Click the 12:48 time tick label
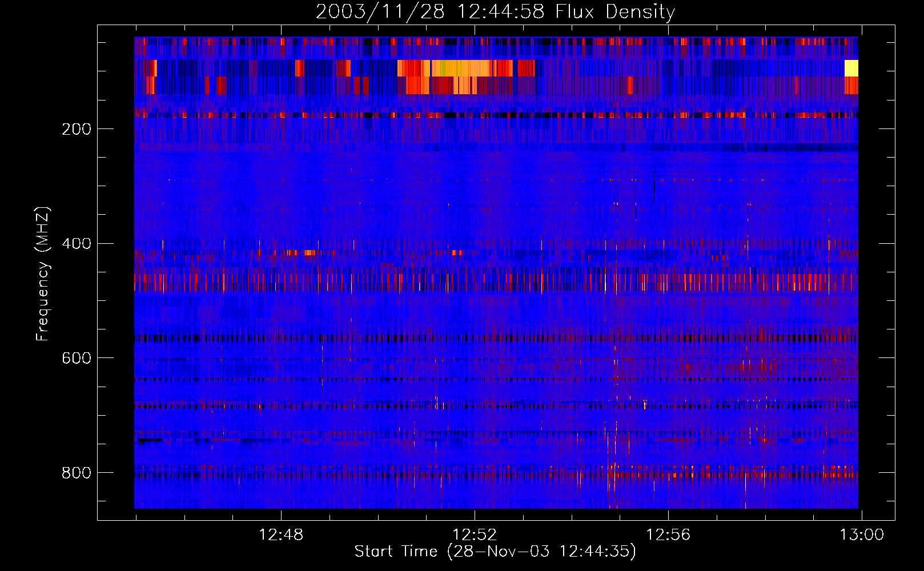Image resolution: width=924 pixels, height=571 pixels. 281,535
